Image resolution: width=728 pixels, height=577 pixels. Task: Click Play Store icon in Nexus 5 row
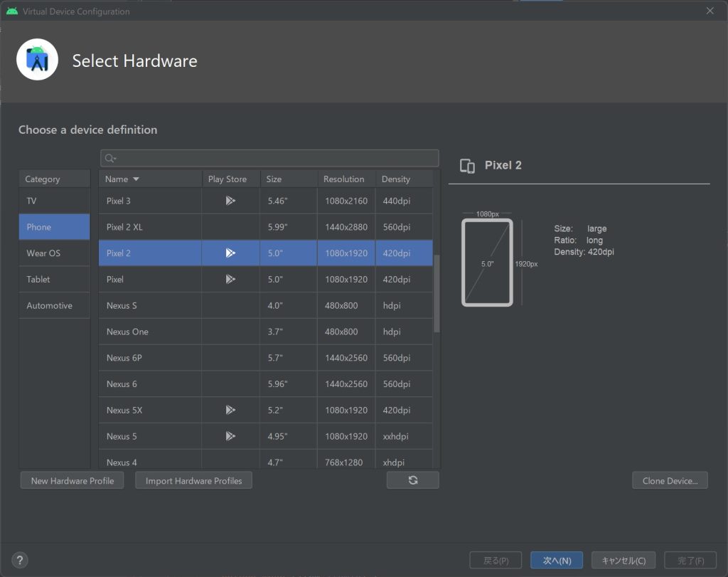230,435
